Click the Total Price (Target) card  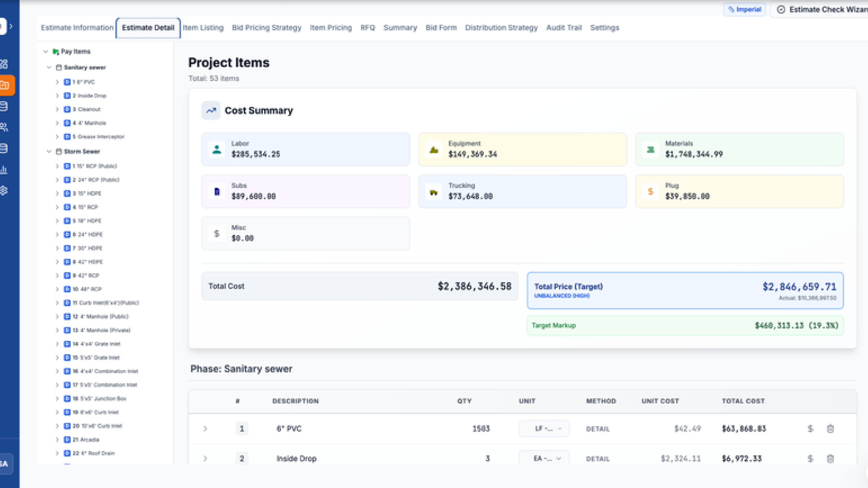685,290
